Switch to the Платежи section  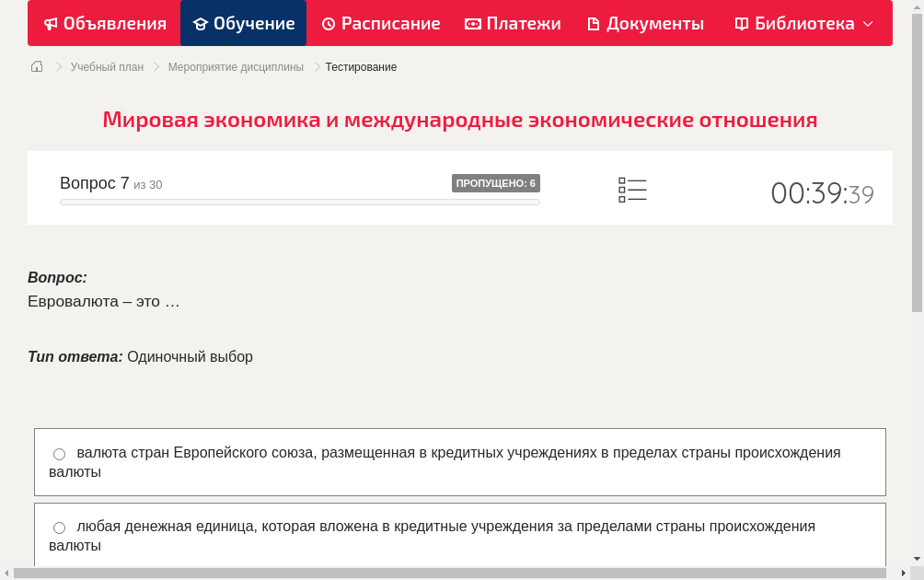[512, 23]
